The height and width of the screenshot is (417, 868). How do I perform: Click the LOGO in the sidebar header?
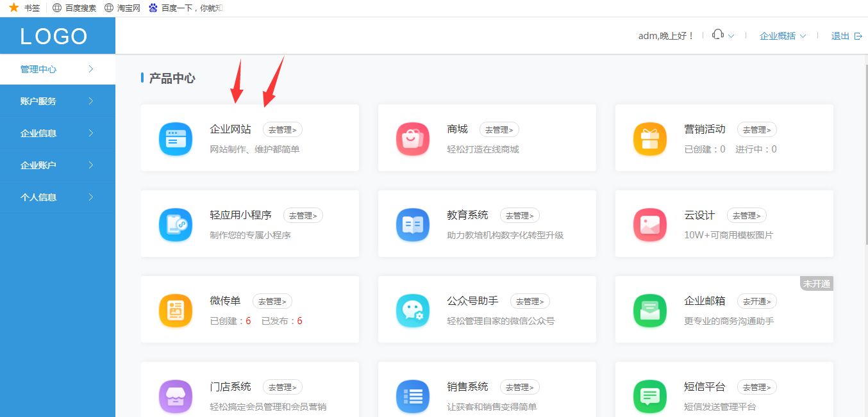[54, 37]
